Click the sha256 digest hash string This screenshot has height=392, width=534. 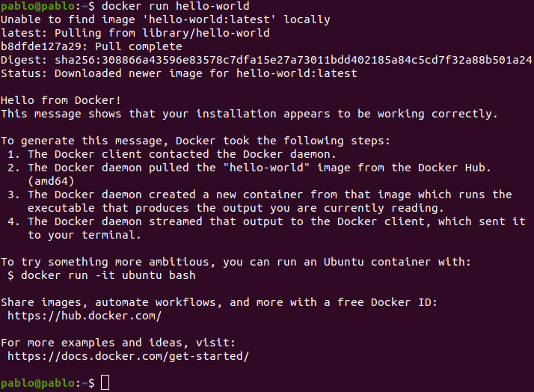click(293, 60)
